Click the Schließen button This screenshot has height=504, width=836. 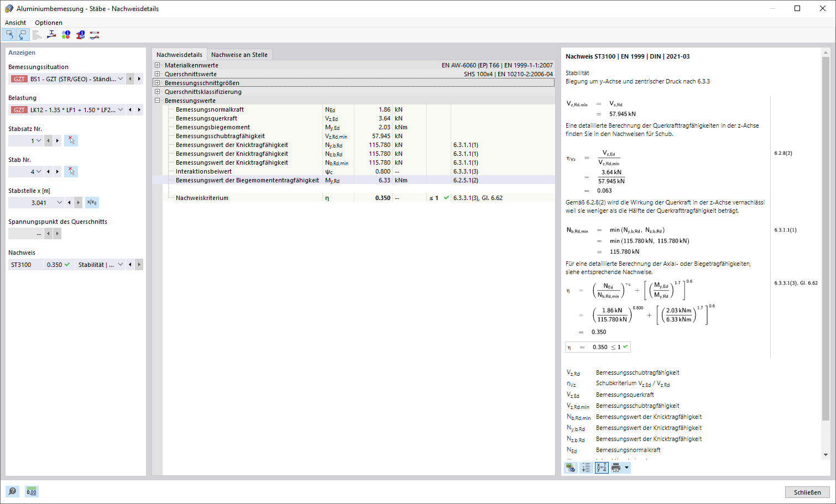click(x=807, y=492)
